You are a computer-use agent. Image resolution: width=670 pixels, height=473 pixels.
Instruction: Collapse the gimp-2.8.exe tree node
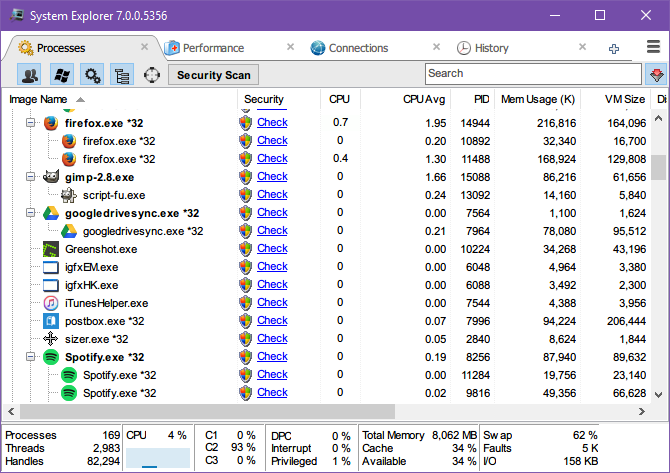tap(31, 177)
